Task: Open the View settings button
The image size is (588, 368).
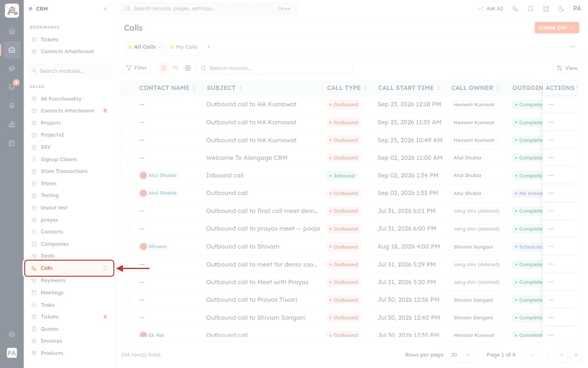Action: (x=567, y=68)
